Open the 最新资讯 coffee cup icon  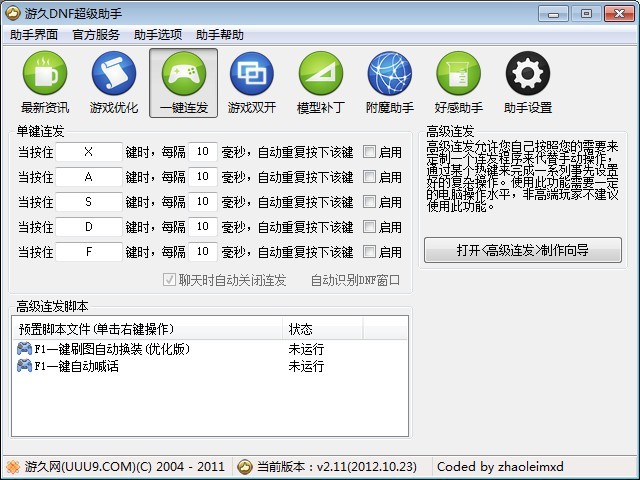[x=45, y=73]
